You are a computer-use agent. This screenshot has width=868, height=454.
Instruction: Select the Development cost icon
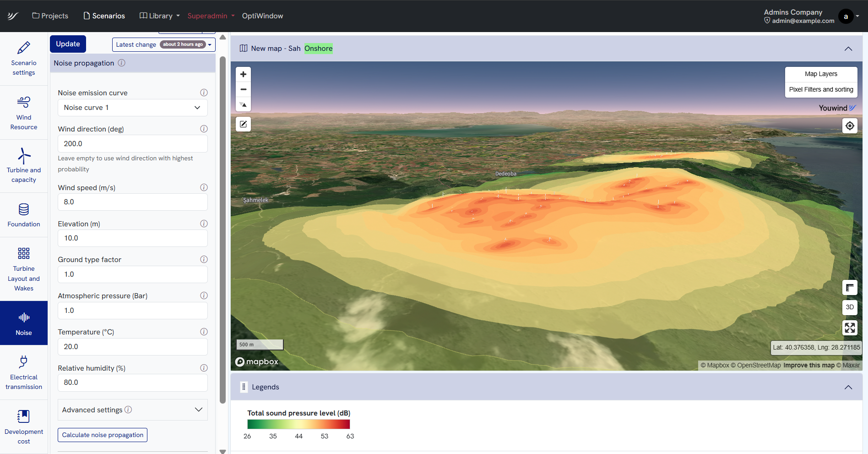click(24, 426)
